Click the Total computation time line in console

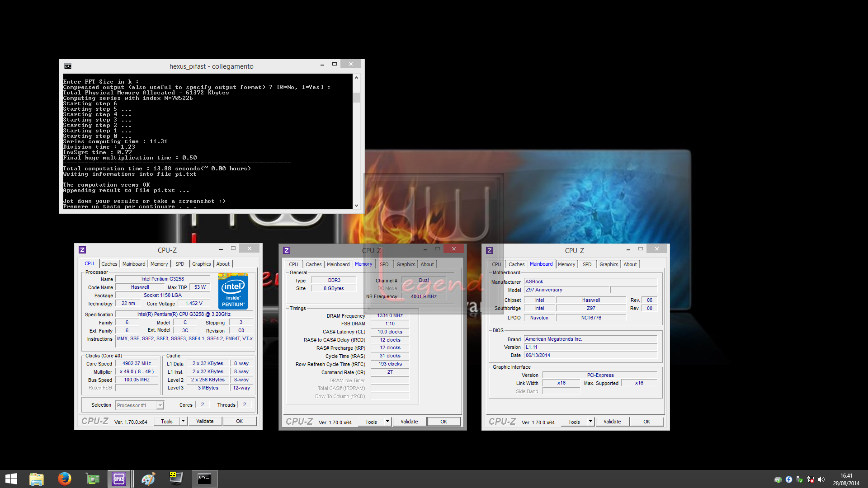[x=157, y=169]
